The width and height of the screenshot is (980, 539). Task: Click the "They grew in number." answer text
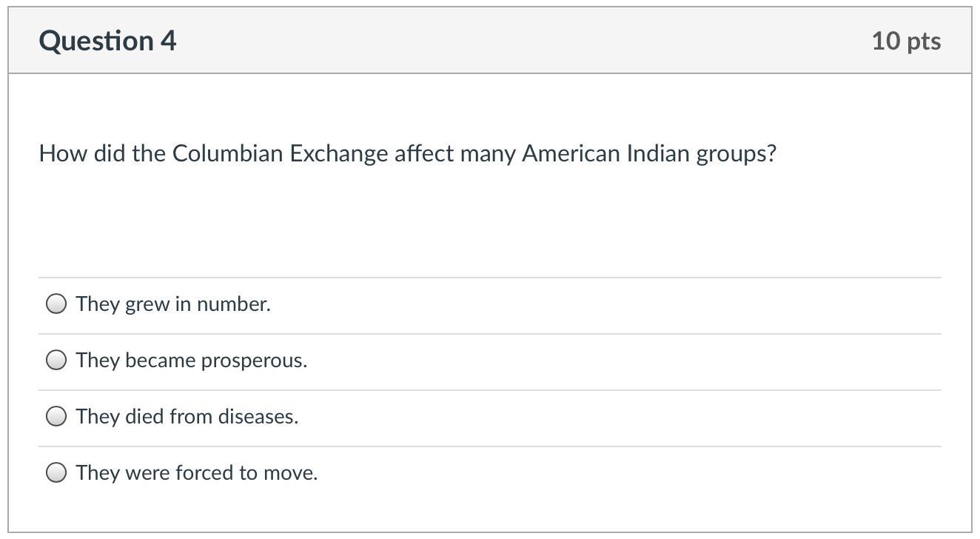click(x=173, y=304)
